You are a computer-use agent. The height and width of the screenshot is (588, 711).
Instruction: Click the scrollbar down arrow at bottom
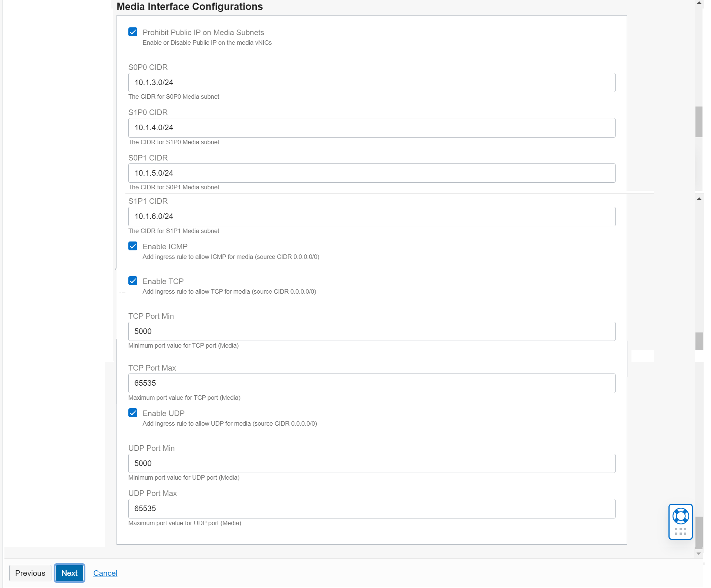pos(699,554)
